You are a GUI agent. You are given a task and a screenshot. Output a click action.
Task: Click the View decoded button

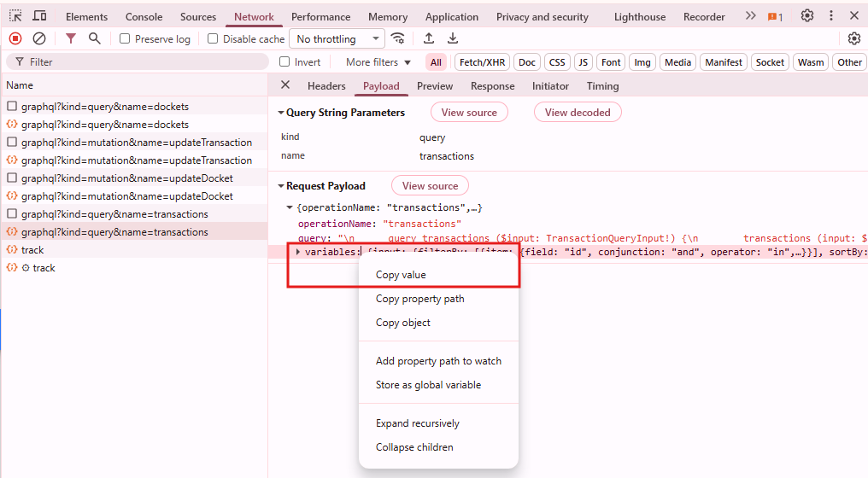(578, 113)
